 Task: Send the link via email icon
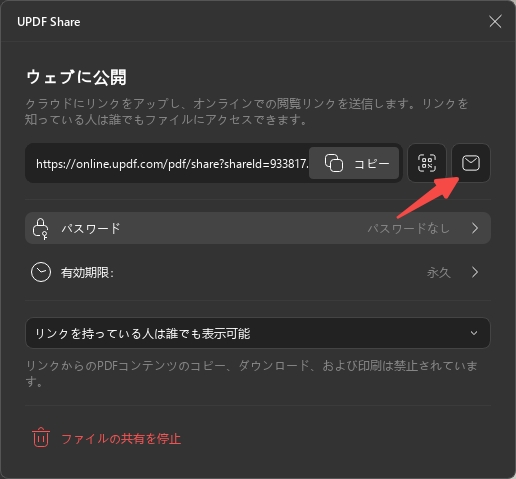pyautogui.click(x=471, y=163)
